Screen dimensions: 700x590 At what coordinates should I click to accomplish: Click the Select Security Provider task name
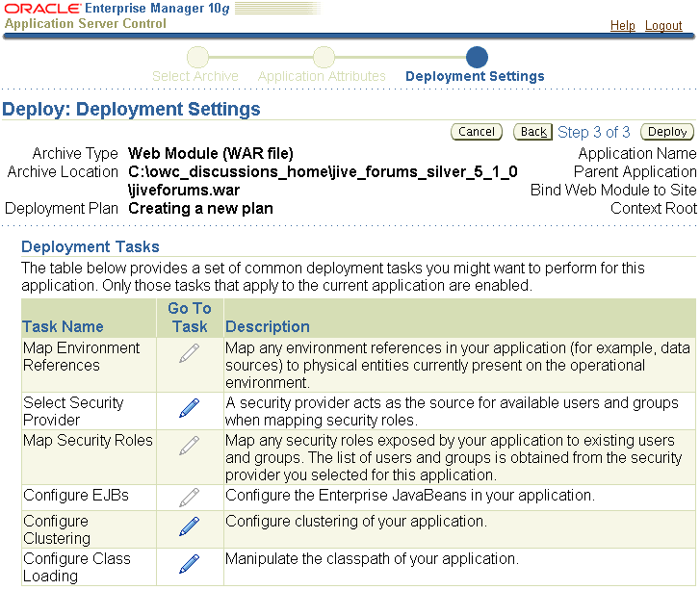click(73, 412)
